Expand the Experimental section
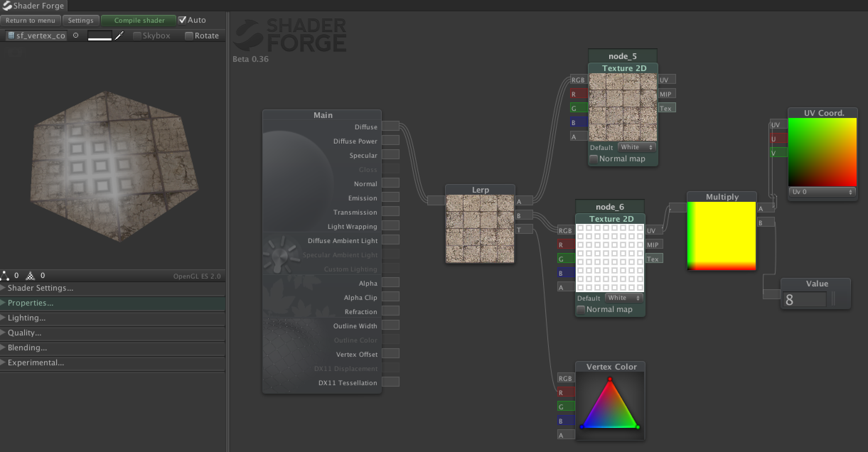 (x=113, y=363)
